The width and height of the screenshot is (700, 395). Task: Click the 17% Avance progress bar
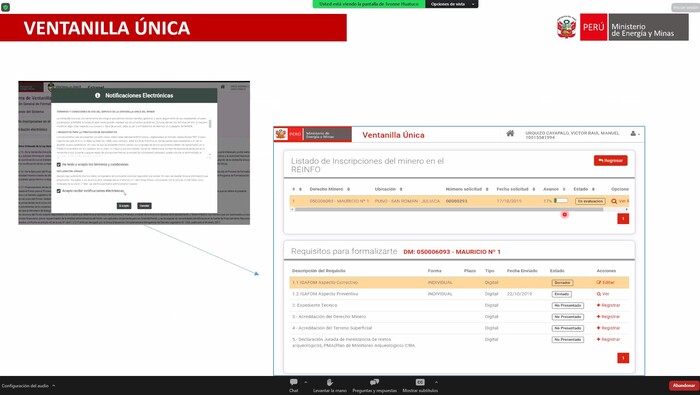tap(561, 201)
